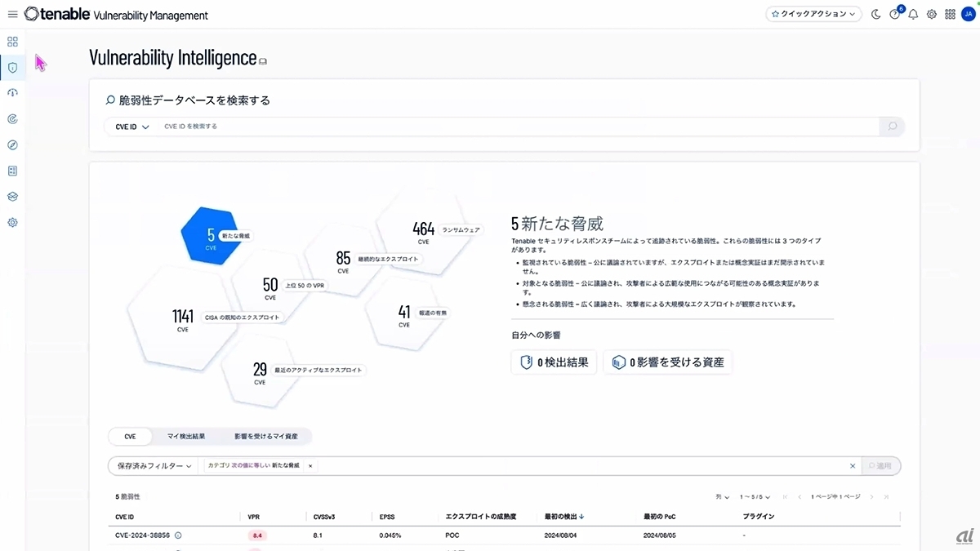Click the 0 検出結果 button
The height and width of the screenshot is (551, 980).
tap(555, 362)
